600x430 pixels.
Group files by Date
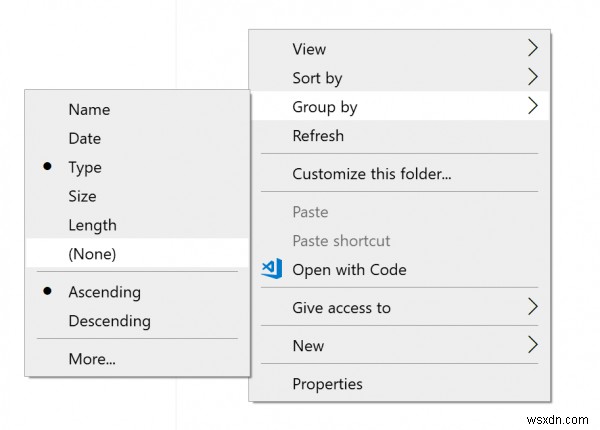coord(84,138)
